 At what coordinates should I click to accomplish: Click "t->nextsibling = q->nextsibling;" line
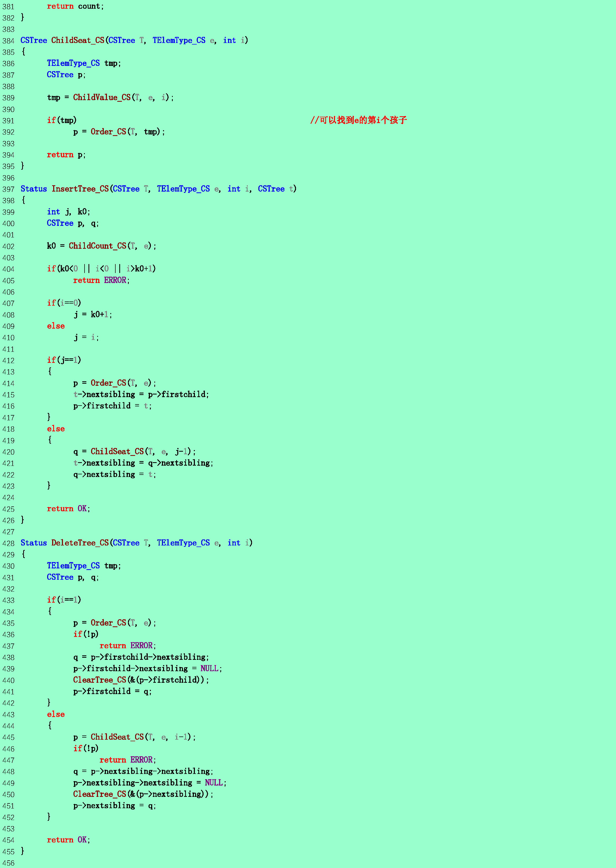click(143, 463)
